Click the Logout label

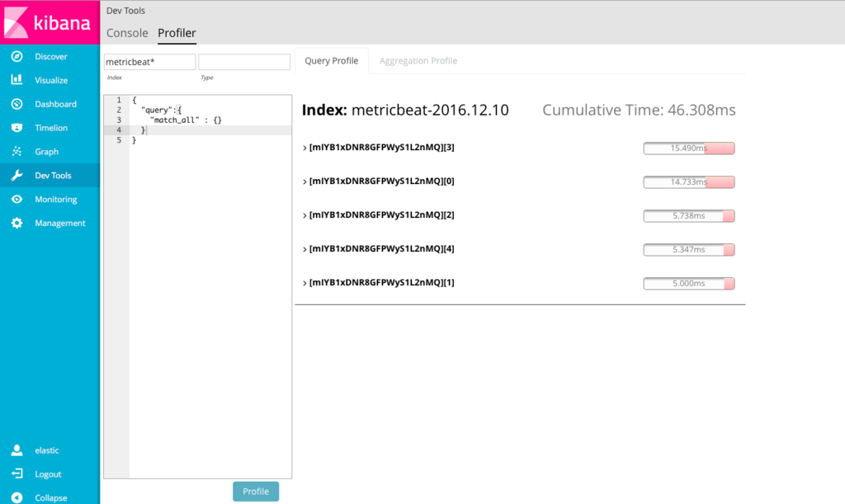click(x=48, y=474)
